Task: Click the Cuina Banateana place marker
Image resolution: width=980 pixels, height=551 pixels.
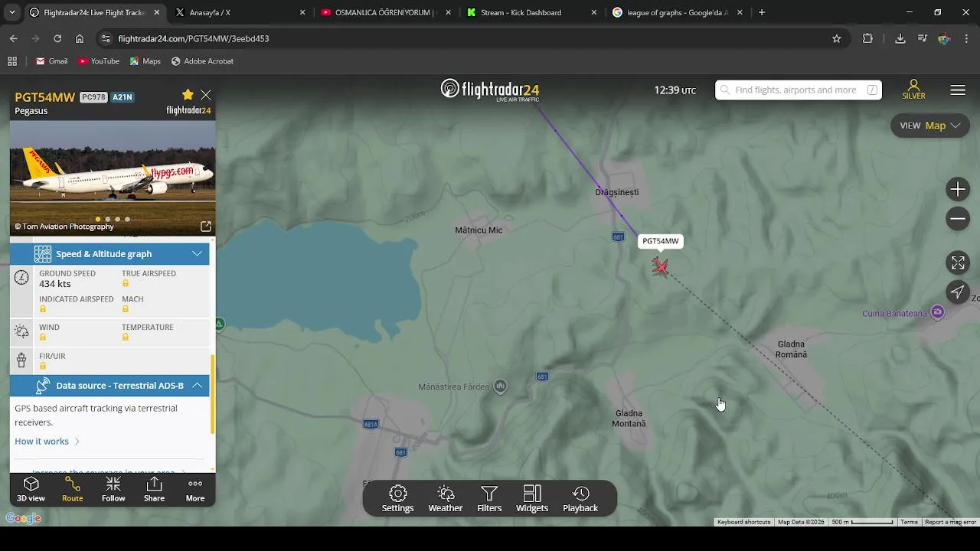Action: 938,312
